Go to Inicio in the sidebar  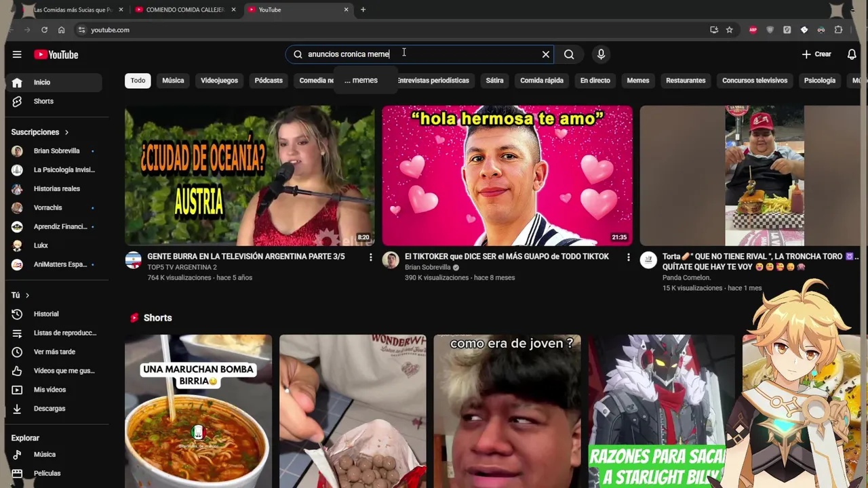[56, 82]
